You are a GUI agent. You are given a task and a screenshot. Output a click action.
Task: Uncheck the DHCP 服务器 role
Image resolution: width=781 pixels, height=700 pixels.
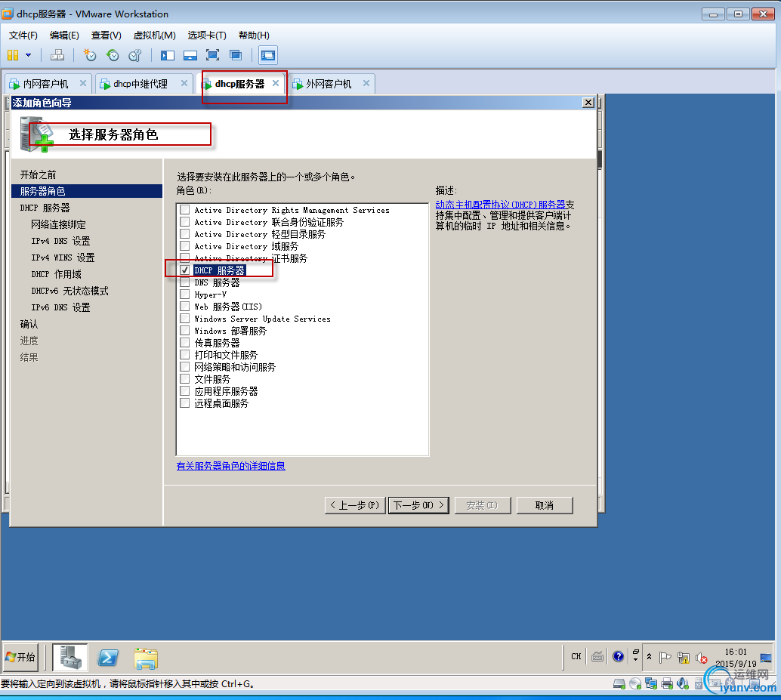point(185,270)
